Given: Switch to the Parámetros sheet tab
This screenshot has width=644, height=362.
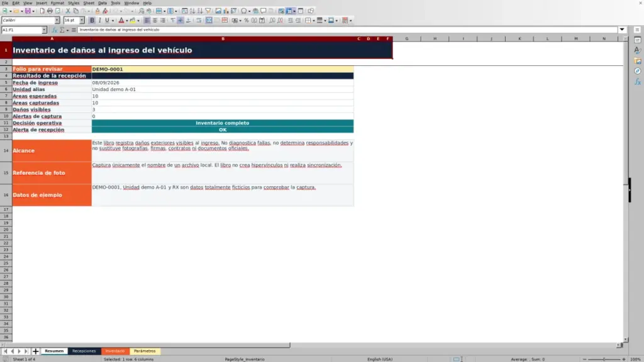Looking at the screenshot, I should tap(145, 351).
